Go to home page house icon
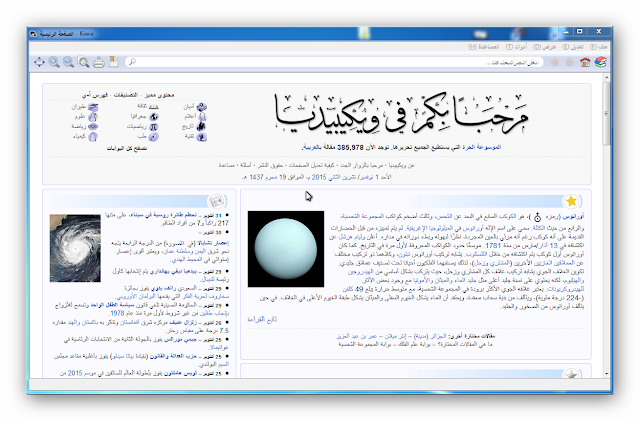The image size is (640, 421). tap(585, 62)
